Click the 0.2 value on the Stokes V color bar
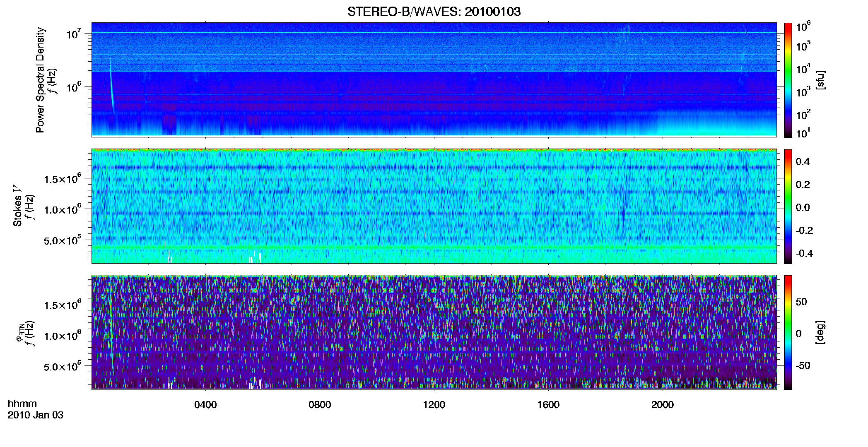 click(x=803, y=185)
